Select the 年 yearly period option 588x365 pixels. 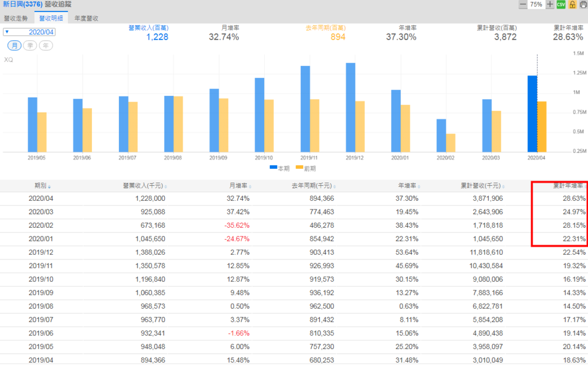(46, 46)
